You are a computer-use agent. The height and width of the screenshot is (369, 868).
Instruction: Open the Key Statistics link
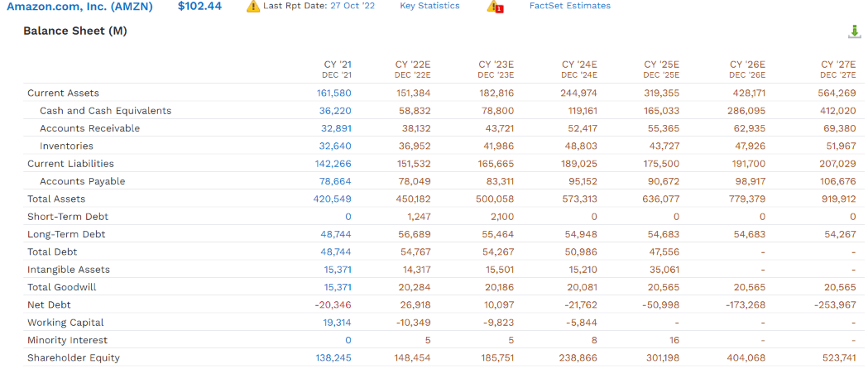click(429, 6)
